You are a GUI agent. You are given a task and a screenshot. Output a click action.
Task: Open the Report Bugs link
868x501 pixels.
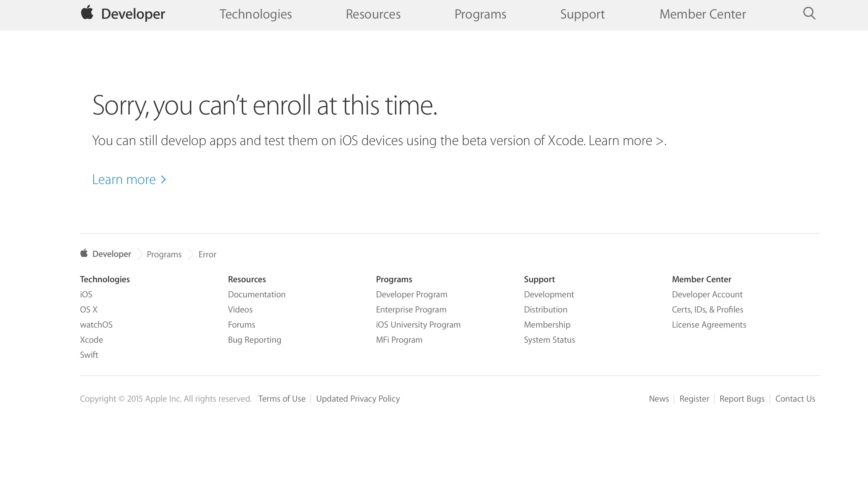(742, 399)
